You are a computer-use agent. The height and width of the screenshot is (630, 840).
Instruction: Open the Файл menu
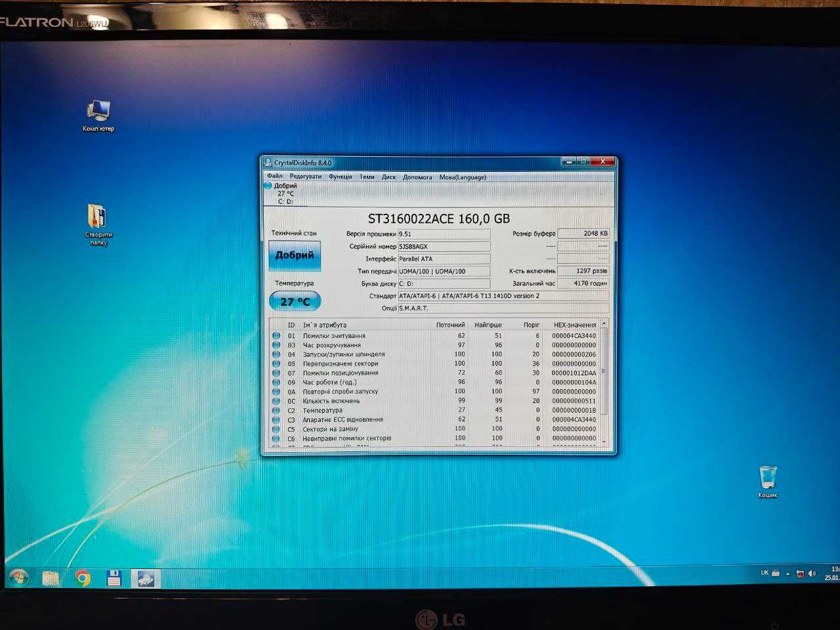(274, 177)
